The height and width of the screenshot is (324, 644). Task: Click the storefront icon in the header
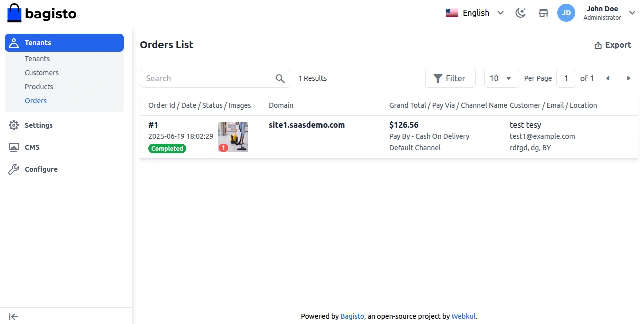click(x=543, y=13)
